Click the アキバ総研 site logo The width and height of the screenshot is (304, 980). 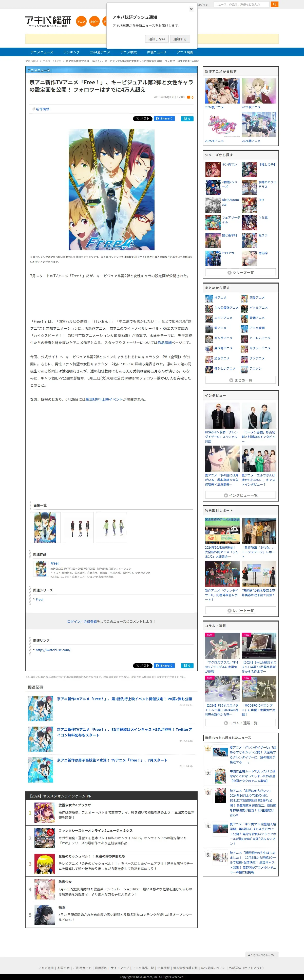[x=48, y=22]
